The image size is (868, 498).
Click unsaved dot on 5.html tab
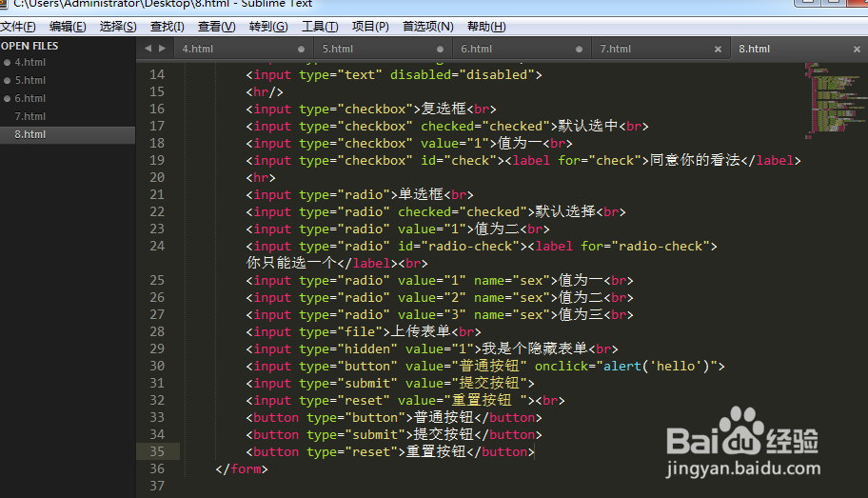(x=440, y=49)
